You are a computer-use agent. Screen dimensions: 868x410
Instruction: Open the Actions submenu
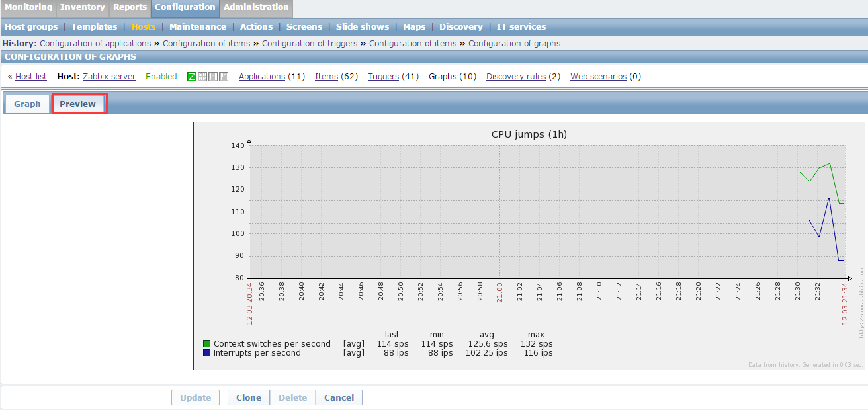(x=256, y=27)
